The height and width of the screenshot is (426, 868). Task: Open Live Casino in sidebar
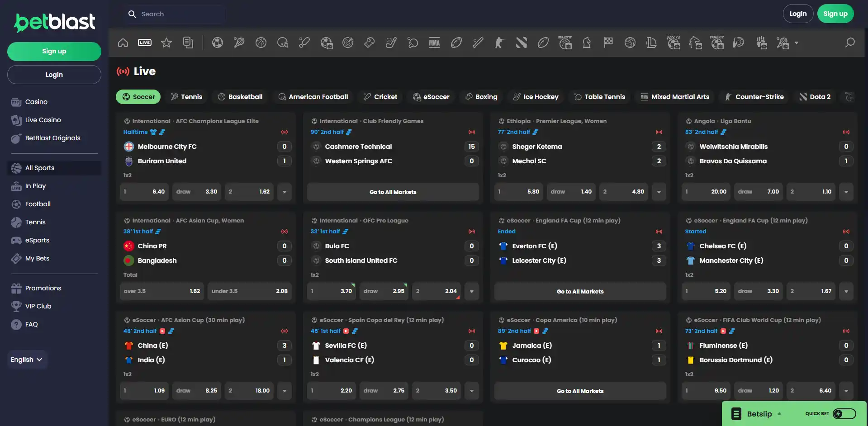coord(43,120)
